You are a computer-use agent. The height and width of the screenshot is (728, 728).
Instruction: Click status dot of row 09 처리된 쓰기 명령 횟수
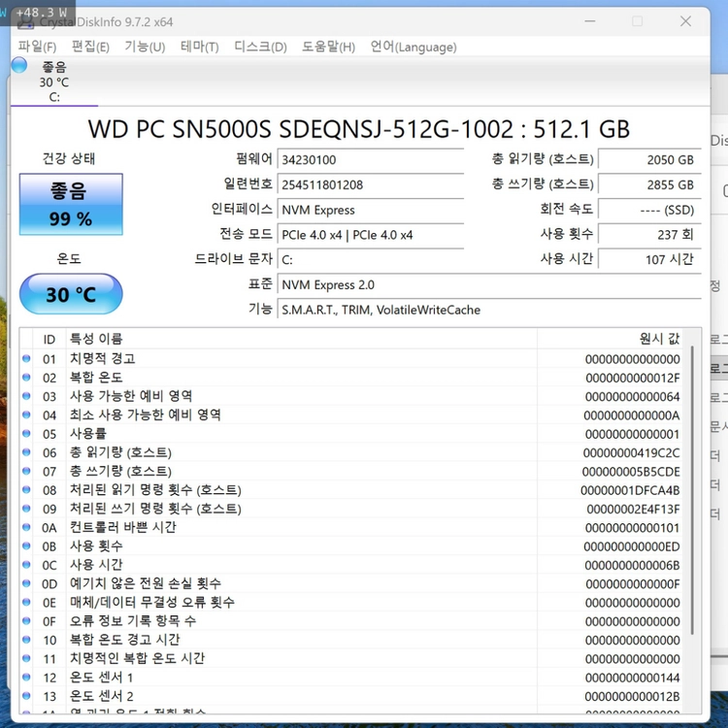coord(26,509)
